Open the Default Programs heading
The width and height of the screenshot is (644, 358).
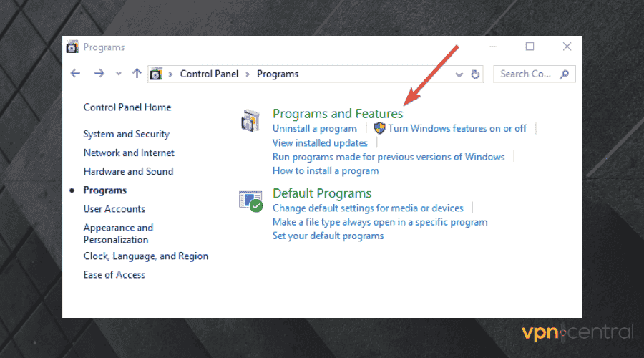click(x=322, y=193)
